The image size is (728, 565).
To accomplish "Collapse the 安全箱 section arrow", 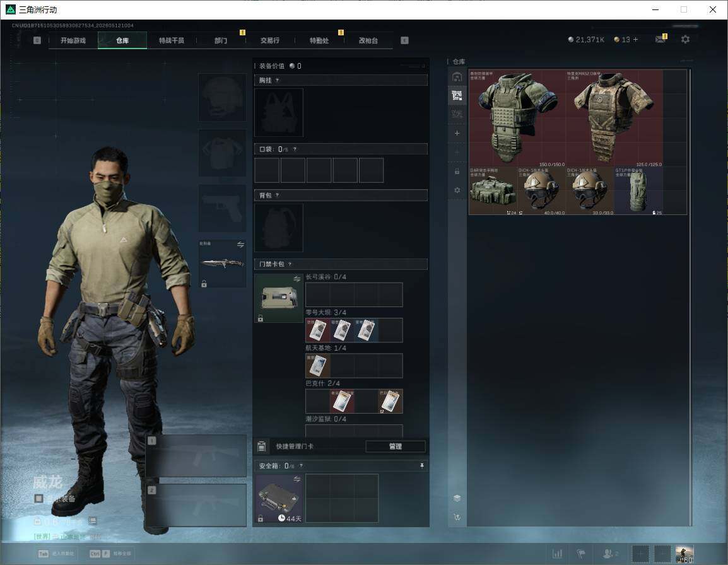I will pos(421,465).
